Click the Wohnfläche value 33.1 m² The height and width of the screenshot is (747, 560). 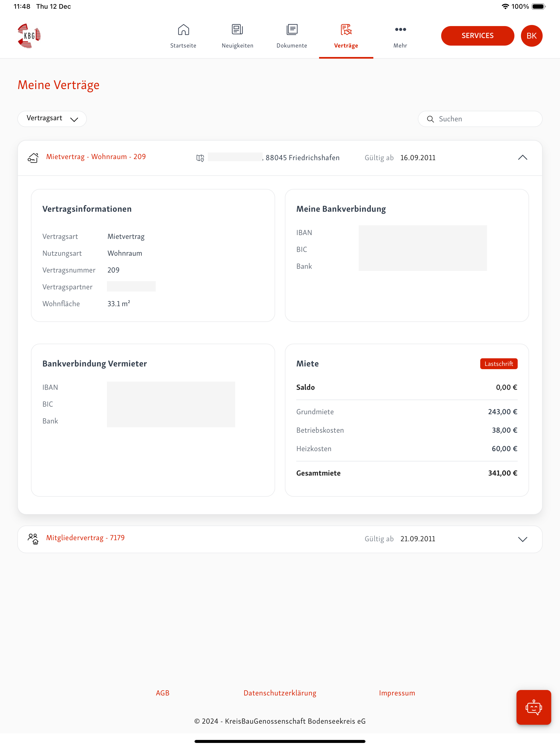119,303
